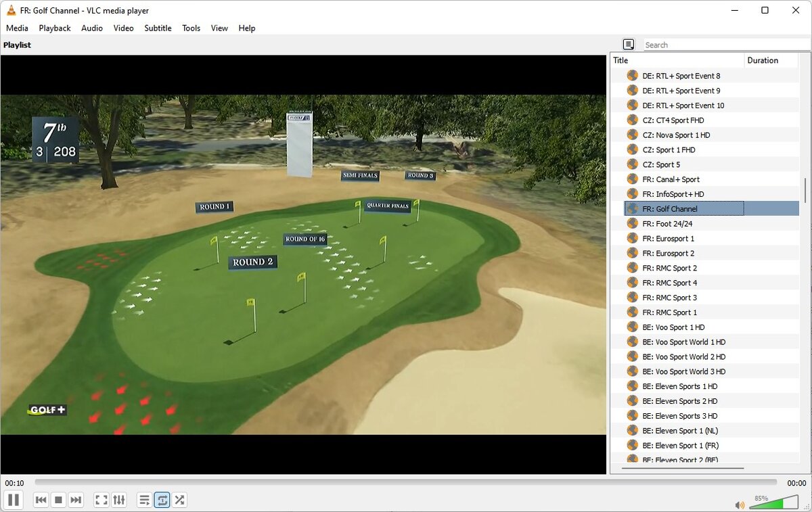Click globe icon of CZ: Sport 5
This screenshot has height=512, width=812.
(633, 164)
